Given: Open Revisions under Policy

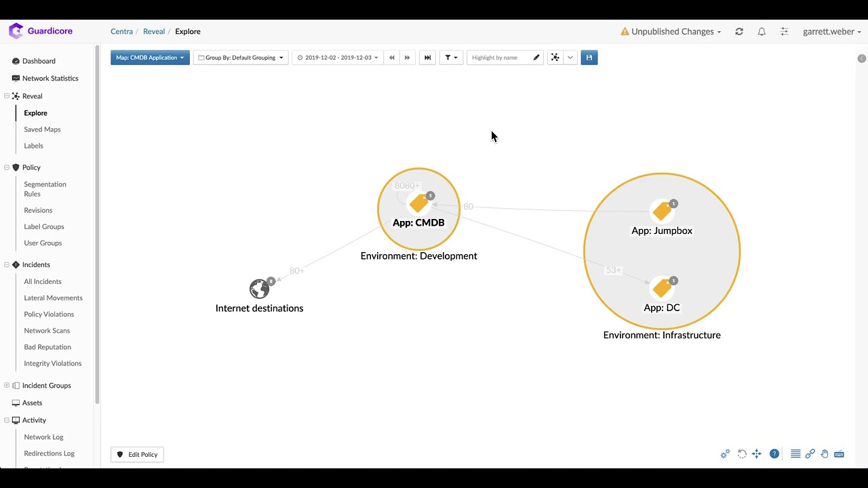Looking at the screenshot, I should click(38, 211).
